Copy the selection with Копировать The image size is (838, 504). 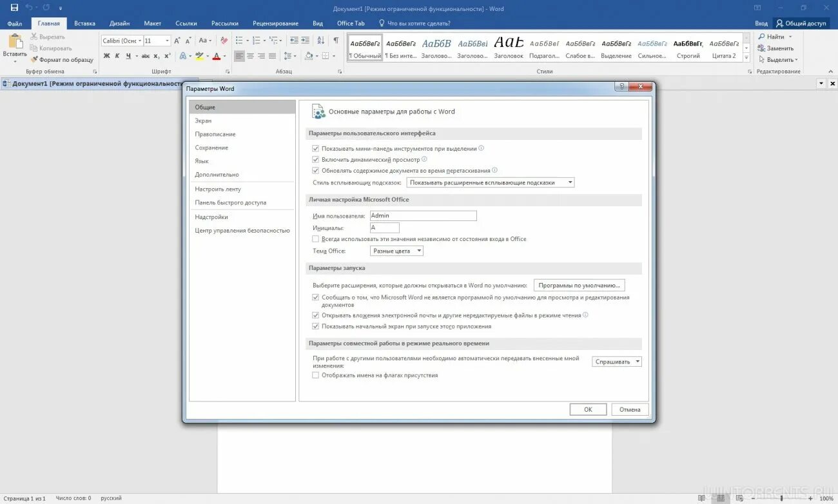(51, 48)
